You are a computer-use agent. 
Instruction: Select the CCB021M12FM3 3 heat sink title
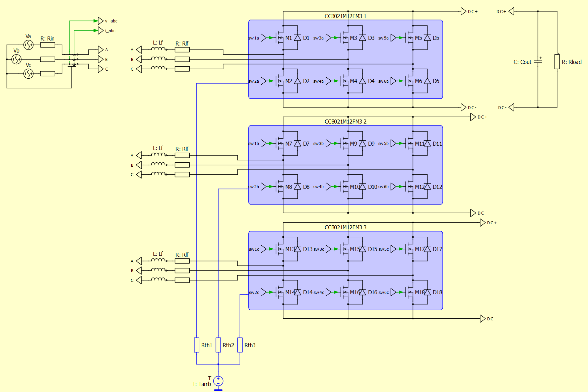coord(345,227)
